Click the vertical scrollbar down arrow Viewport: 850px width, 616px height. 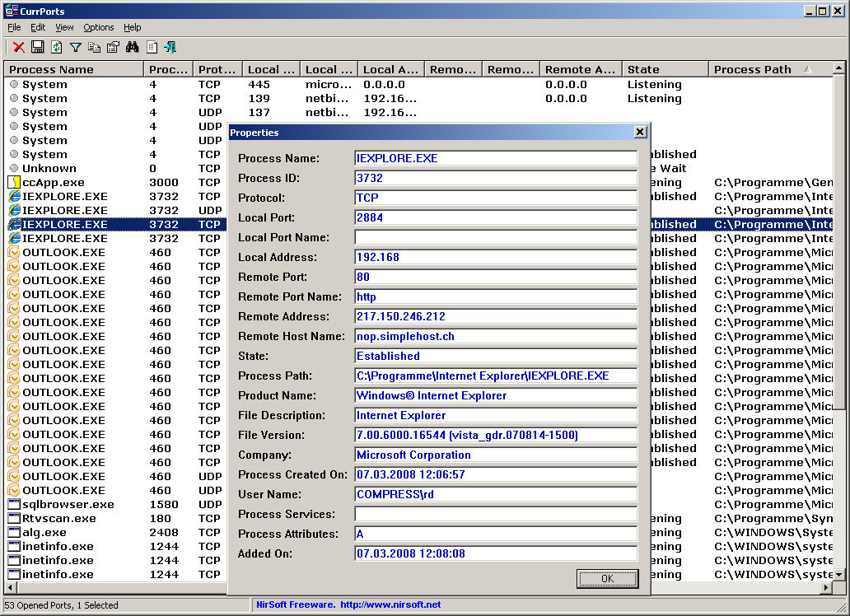pos(838,574)
